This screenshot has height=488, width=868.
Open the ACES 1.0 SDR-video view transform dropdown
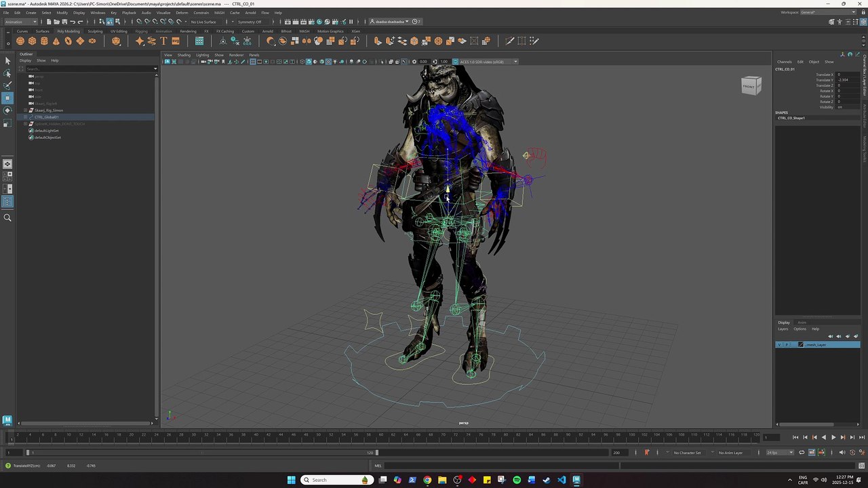click(x=488, y=62)
